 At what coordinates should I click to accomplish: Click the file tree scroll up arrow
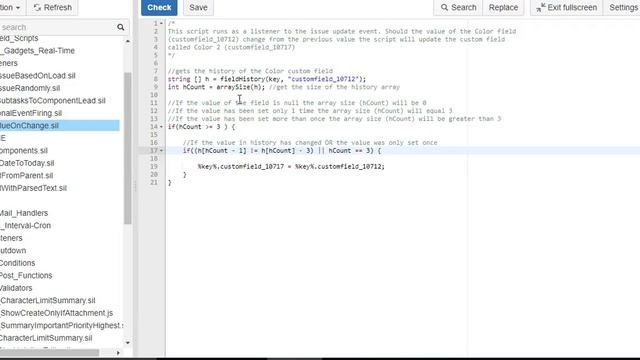127,41
